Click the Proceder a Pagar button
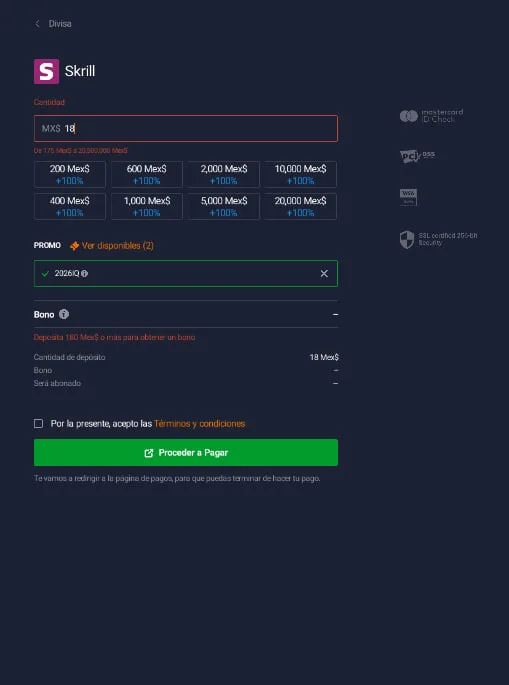The height and width of the screenshot is (685, 509). coord(186,453)
